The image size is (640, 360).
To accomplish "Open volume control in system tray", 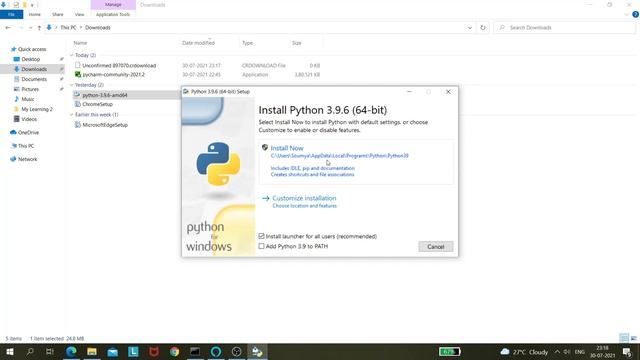I will pos(567,351).
